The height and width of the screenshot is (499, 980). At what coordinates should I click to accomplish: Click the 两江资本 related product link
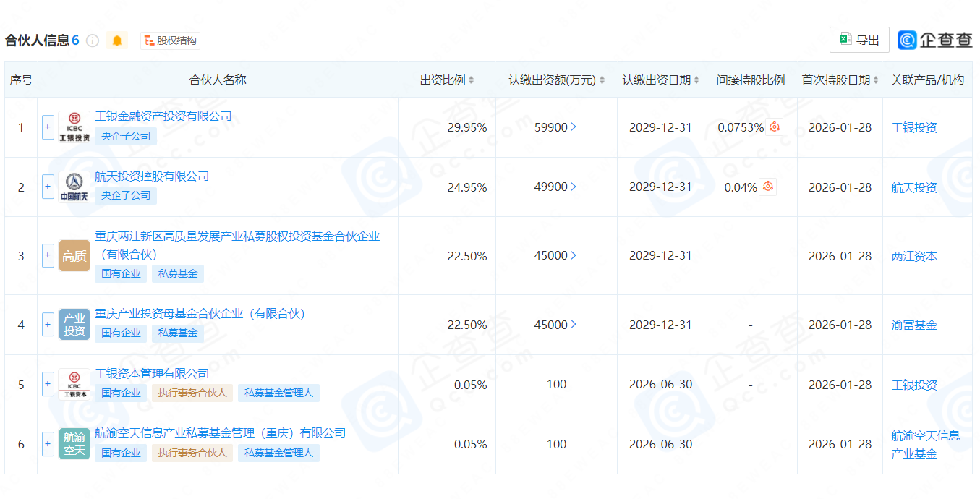(913, 255)
